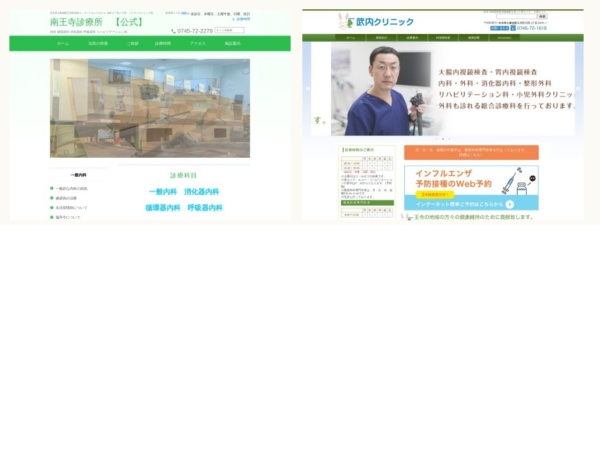Click the clinic waiting room photo
The image size is (600, 450).
click(150, 108)
